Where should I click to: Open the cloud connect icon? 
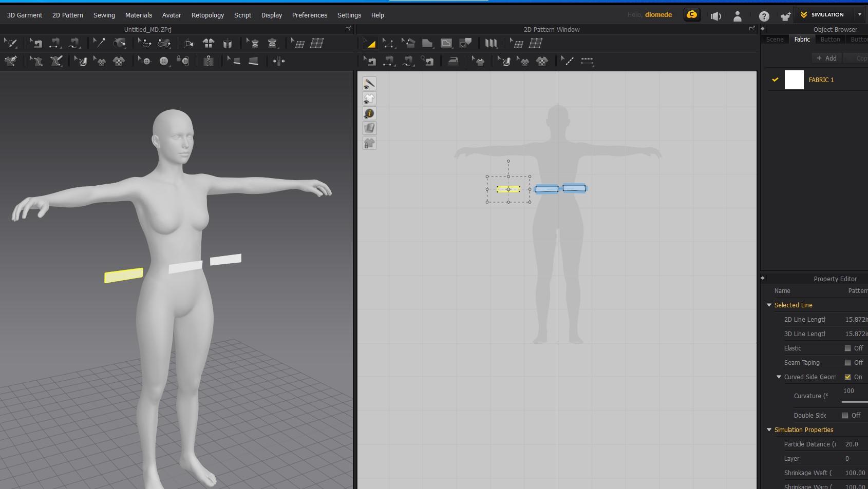point(692,15)
